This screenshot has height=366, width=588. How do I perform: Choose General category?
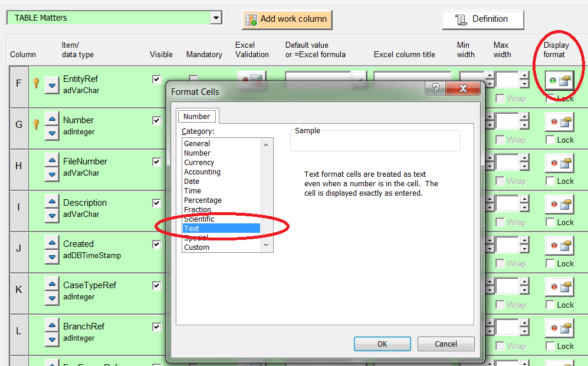coord(197,143)
